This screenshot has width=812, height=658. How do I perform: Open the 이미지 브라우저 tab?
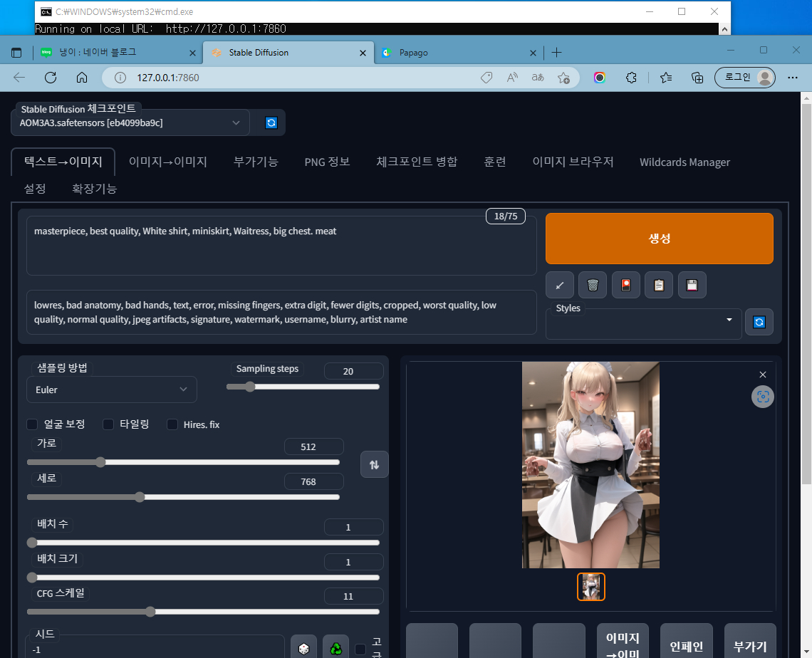573,162
